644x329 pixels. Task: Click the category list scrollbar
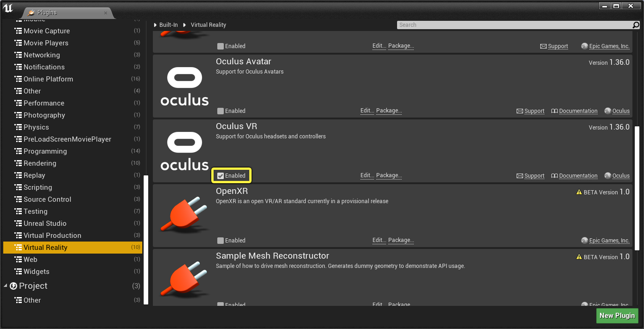click(146, 240)
